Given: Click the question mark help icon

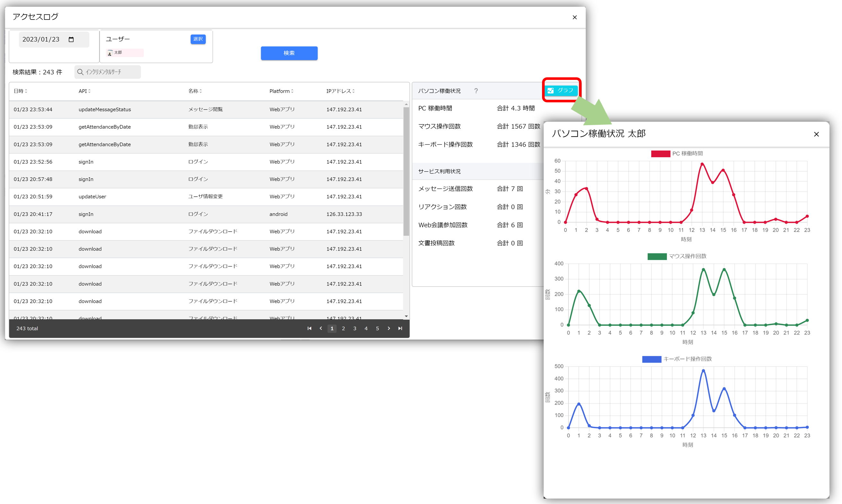Looking at the screenshot, I should (476, 91).
